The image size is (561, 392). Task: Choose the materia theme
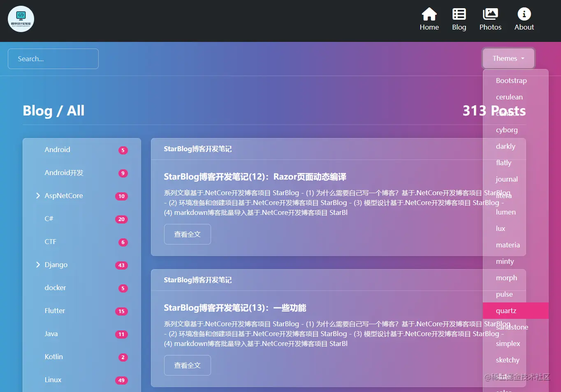click(516, 245)
